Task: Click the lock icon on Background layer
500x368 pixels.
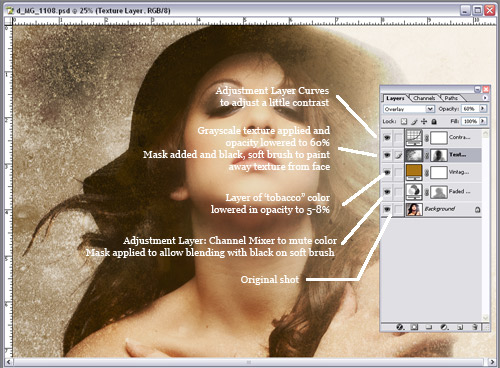Action: (x=477, y=209)
